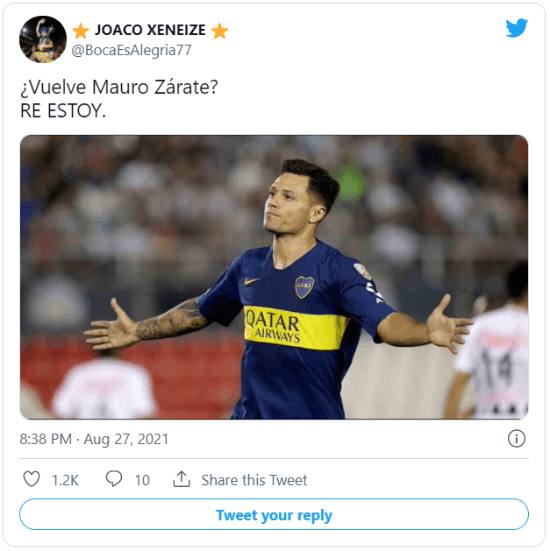Click the "RE ESTOY." text line
550x551 pixels.
pos(63,111)
